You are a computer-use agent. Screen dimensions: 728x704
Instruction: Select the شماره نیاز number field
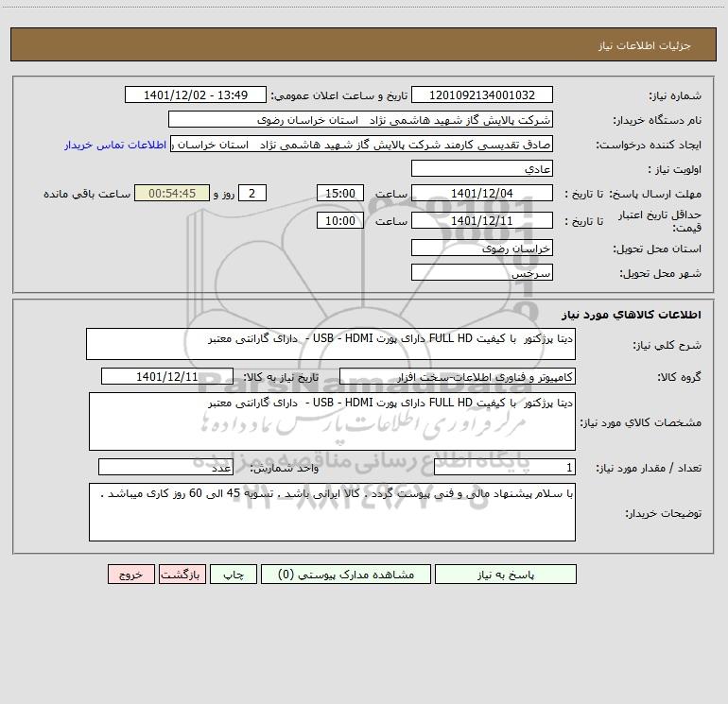click(x=482, y=94)
